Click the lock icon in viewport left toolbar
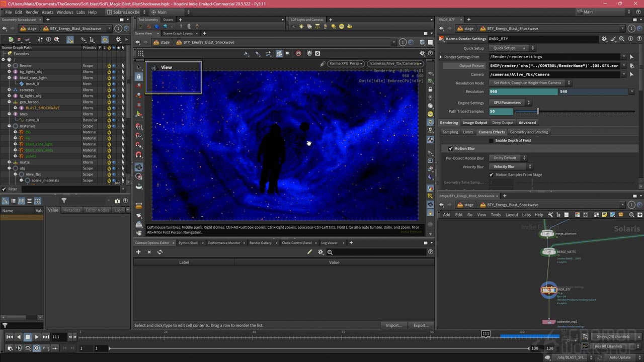This screenshot has width=644, height=362. pyautogui.click(x=139, y=76)
